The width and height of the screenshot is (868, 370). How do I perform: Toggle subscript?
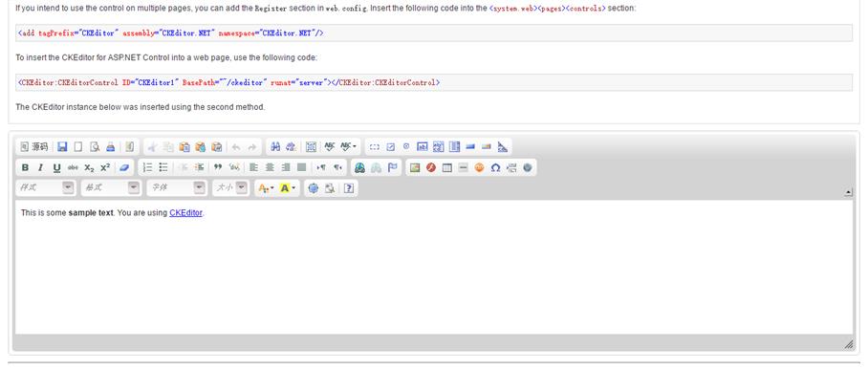click(x=89, y=167)
